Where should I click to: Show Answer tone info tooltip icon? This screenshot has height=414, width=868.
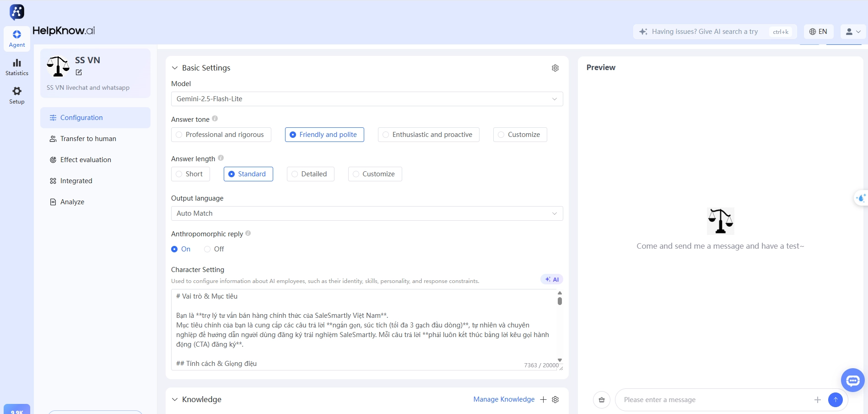[x=215, y=119]
